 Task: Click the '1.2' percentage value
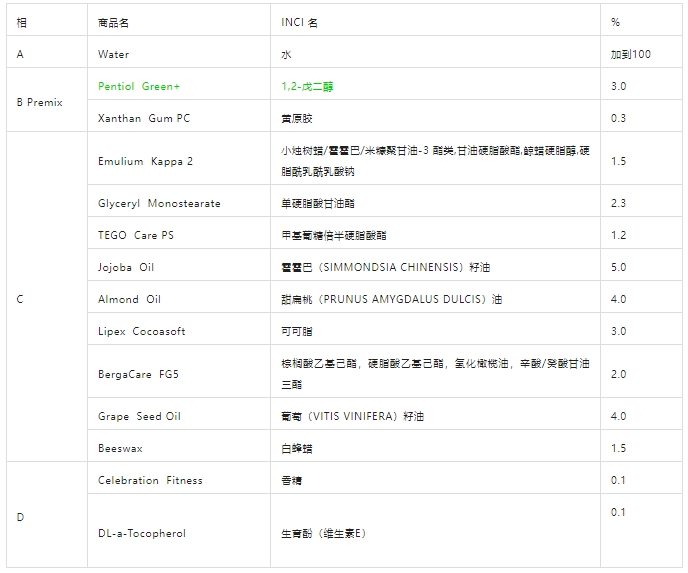tap(618, 236)
